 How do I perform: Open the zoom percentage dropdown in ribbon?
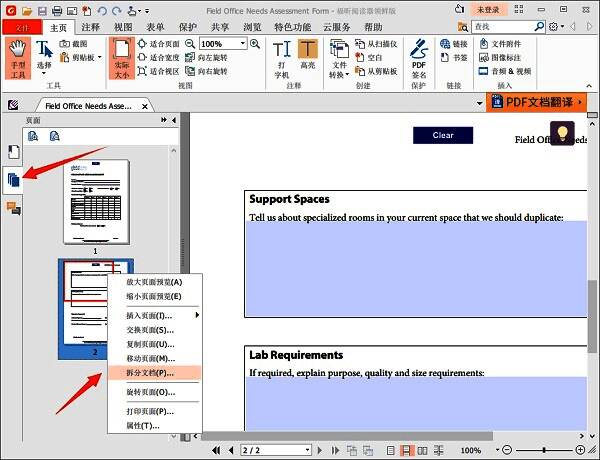tap(242, 44)
